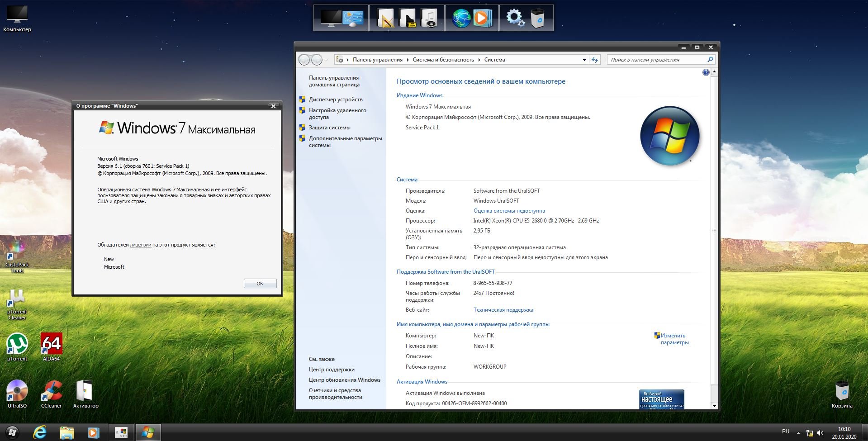The height and width of the screenshot is (441, 868).
Task: Click the Система и безопасность breadcrumb item
Action: pos(443,60)
